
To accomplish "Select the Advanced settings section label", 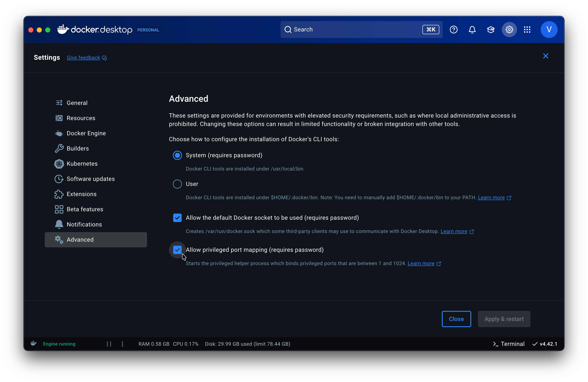I will pos(80,240).
